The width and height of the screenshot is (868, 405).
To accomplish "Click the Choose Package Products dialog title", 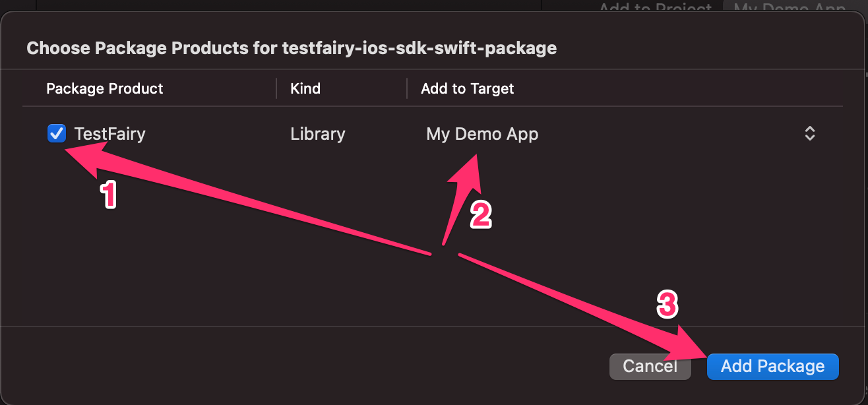I will (291, 48).
